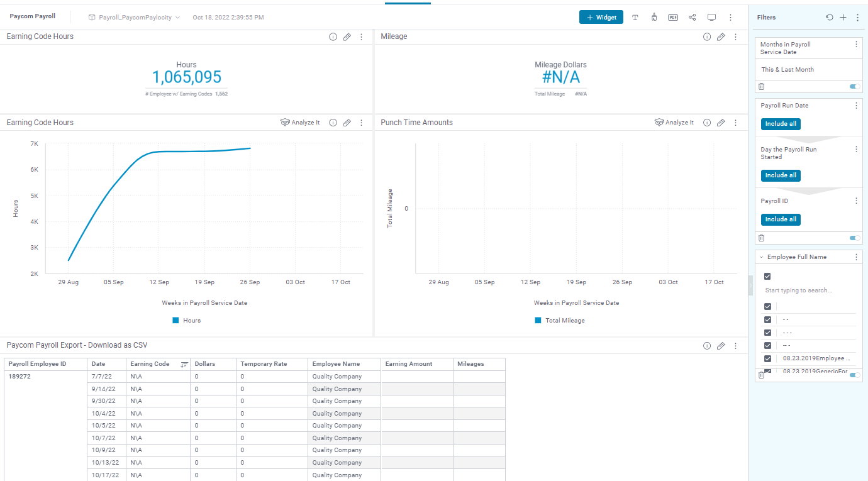The image size is (868, 481).
Task: Edit the Mileage widget with pencil icon
Action: [721, 37]
